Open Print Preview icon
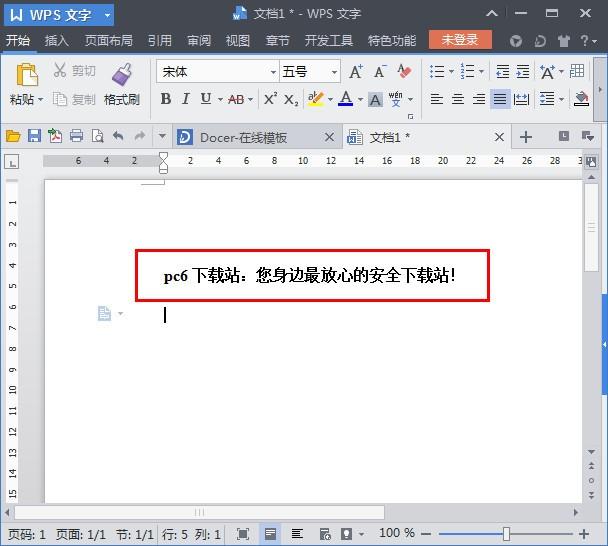Screen dimensions: 608x546 [x=97, y=136]
